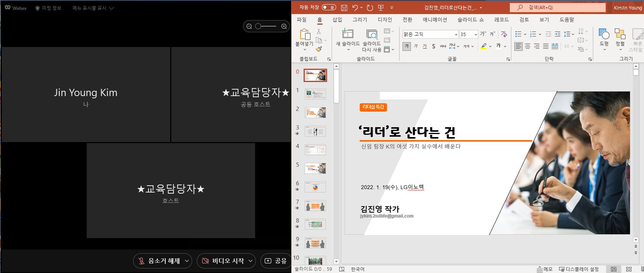Toggle center alignment paragraph button
644x273 pixels.
[528, 46]
